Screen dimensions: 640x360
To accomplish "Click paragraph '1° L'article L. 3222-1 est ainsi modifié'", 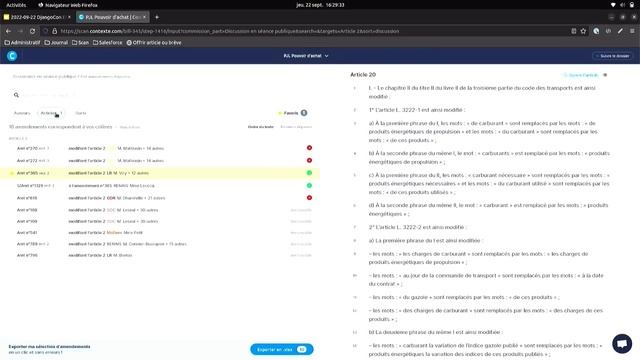I will (417, 110).
